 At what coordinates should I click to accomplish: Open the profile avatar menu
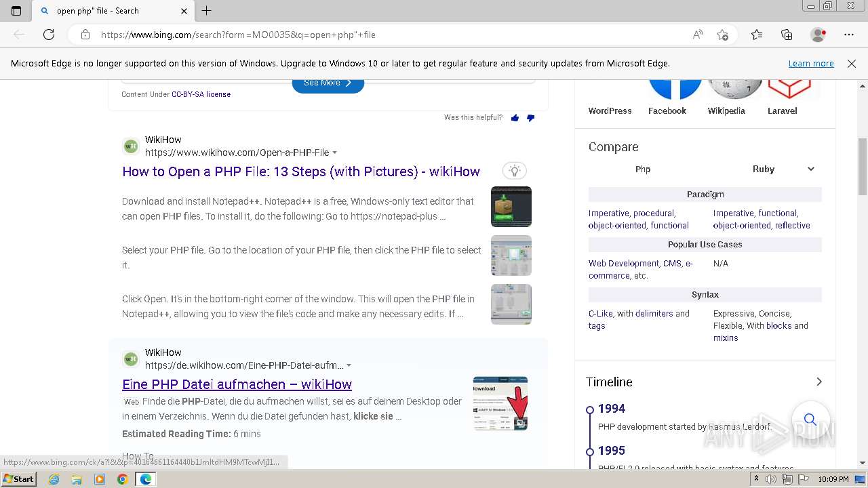(x=818, y=35)
